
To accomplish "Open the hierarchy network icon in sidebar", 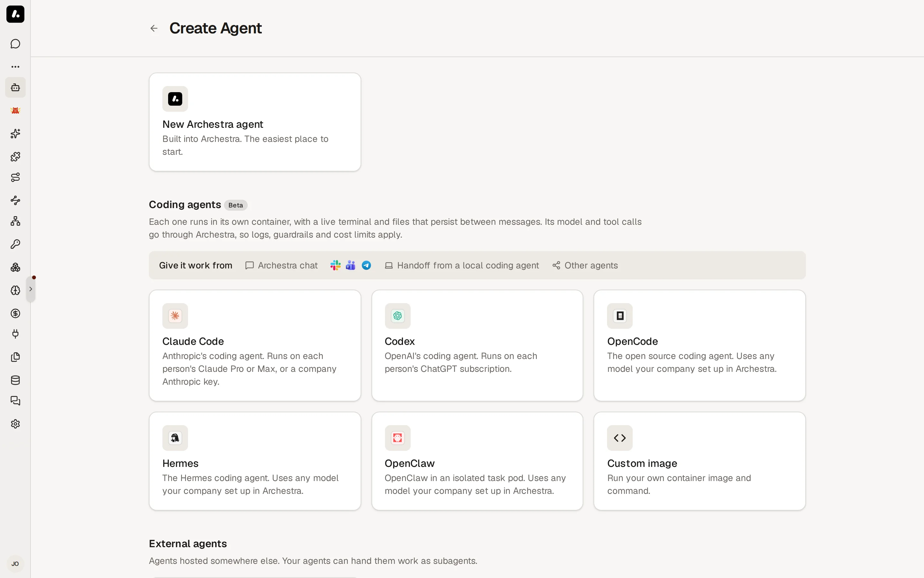I will coord(15,221).
